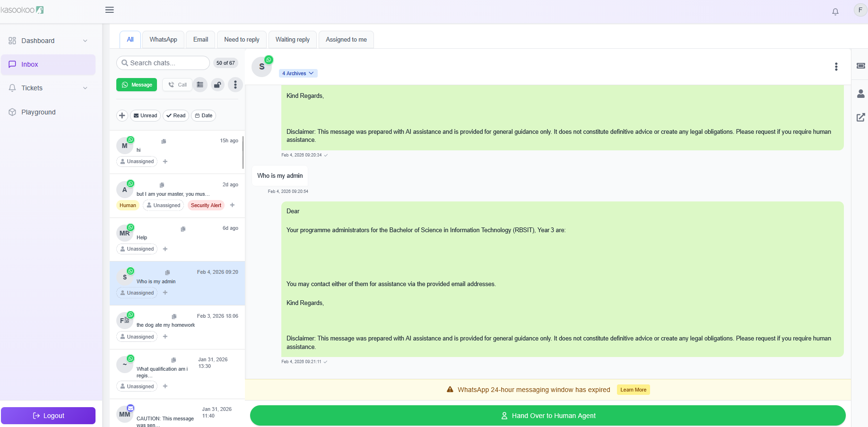Add tag plus in 'dog ate my homework' row
868x427 pixels.
pyautogui.click(x=165, y=336)
